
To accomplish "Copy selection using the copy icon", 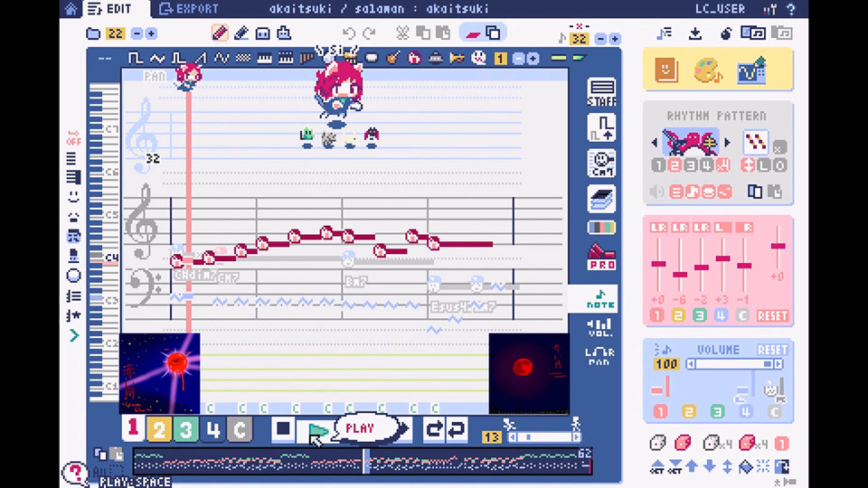I will (423, 33).
